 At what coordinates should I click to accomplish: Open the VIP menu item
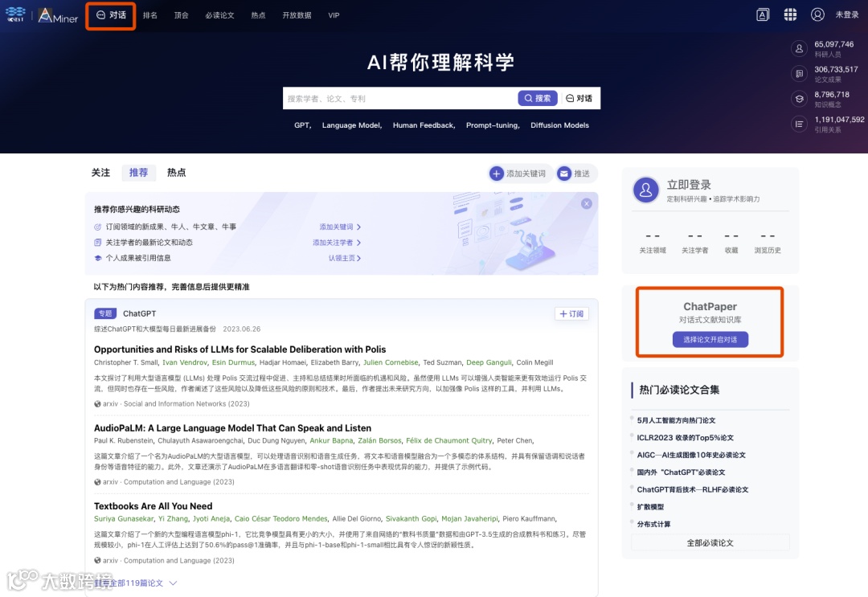click(x=334, y=15)
